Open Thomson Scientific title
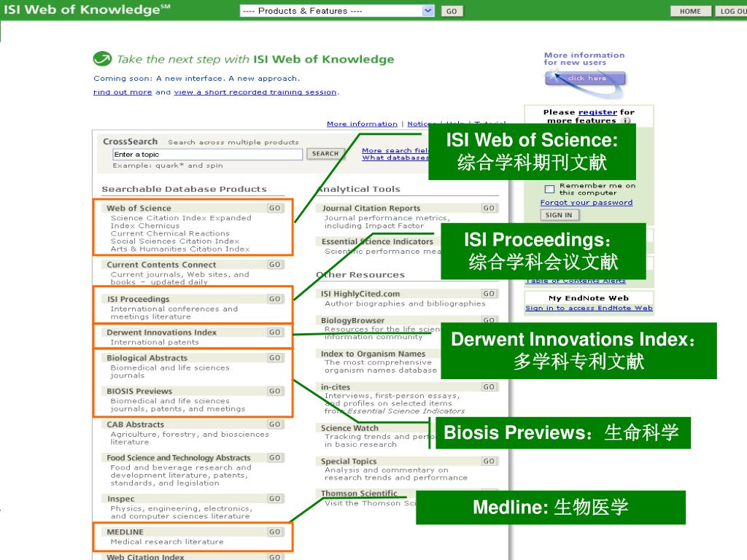This screenshot has width=747, height=560. tap(359, 493)
